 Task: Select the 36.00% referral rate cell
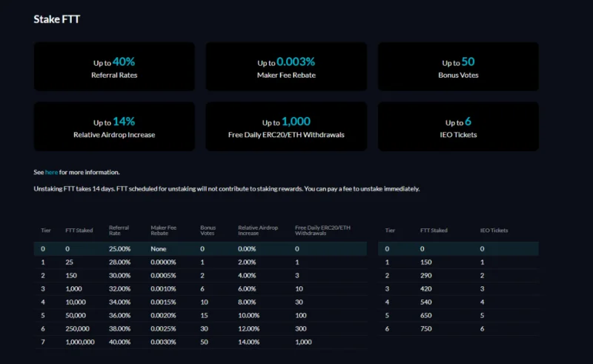[119, 315]
